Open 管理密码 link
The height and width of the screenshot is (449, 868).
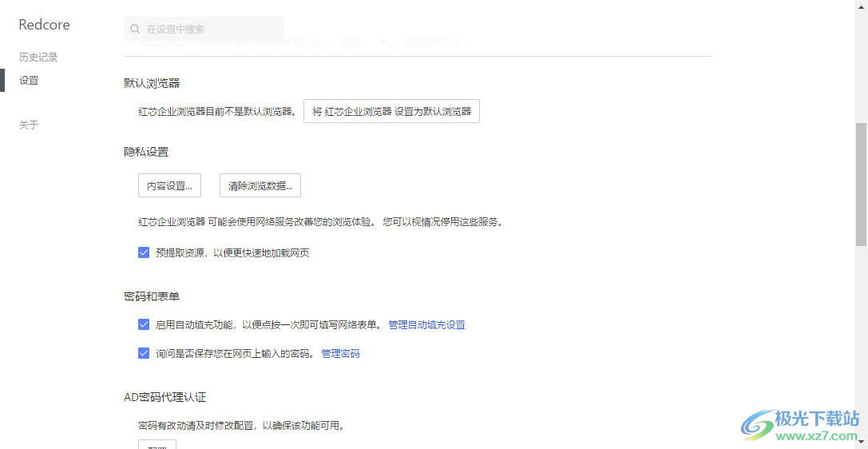coord(340,353)
